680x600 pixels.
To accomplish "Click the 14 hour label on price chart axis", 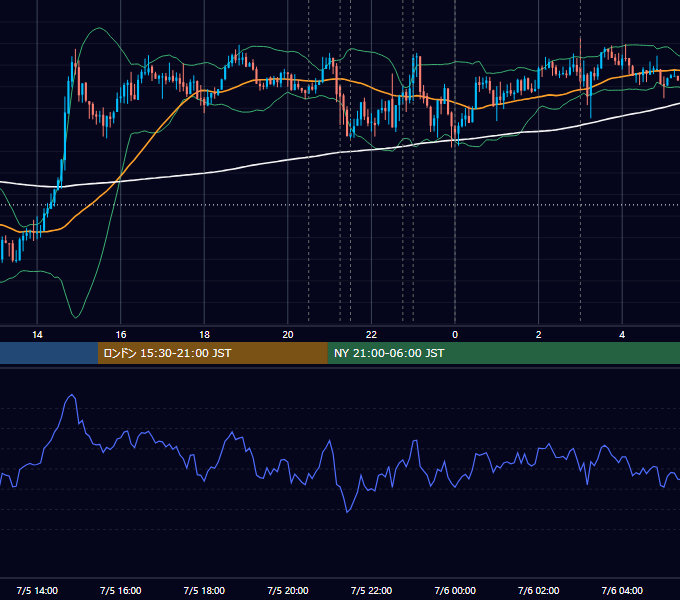I will (37, 335).
